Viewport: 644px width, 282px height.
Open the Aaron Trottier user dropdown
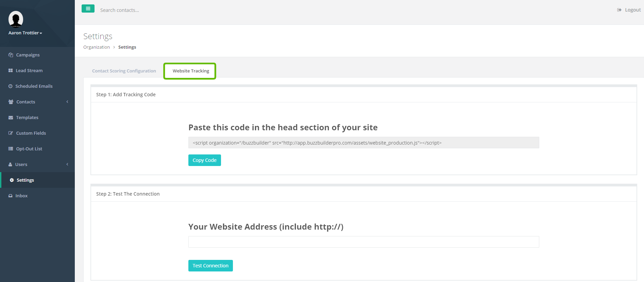(x=25, y=33)
